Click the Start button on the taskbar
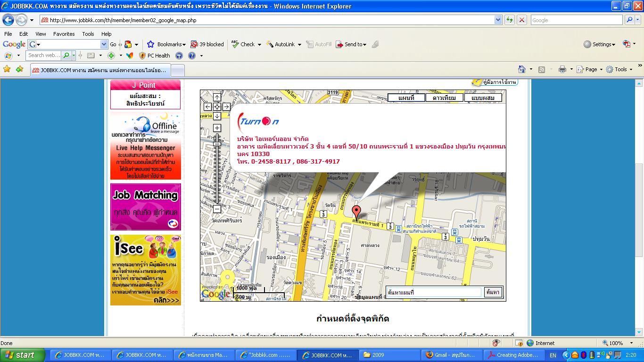 coord(23,355)
